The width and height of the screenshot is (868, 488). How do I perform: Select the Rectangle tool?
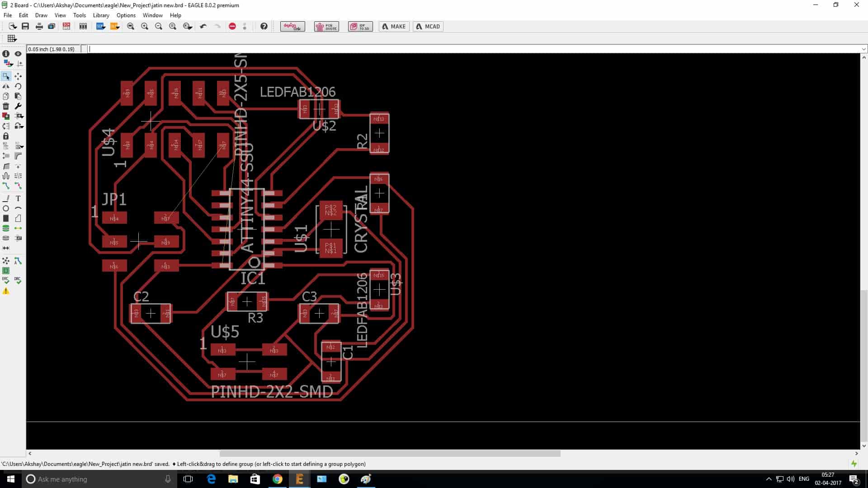pos(6,218)
